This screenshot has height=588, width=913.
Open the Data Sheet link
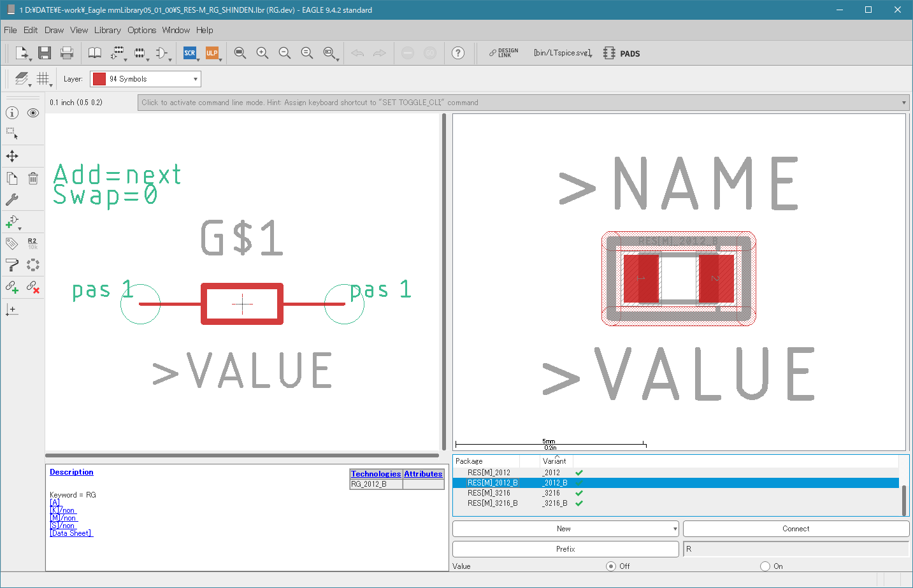tap(71, 533)
